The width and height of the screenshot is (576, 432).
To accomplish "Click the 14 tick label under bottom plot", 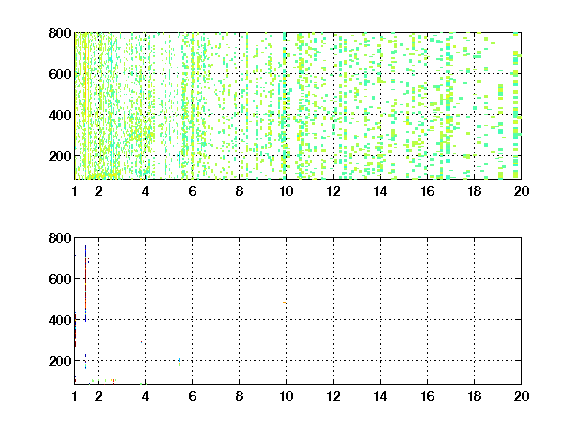I will tap(380, 396).
